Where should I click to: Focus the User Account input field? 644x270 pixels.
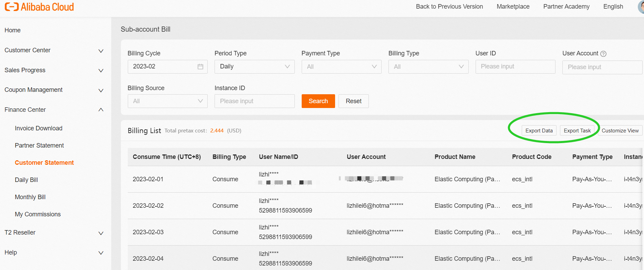602,67
